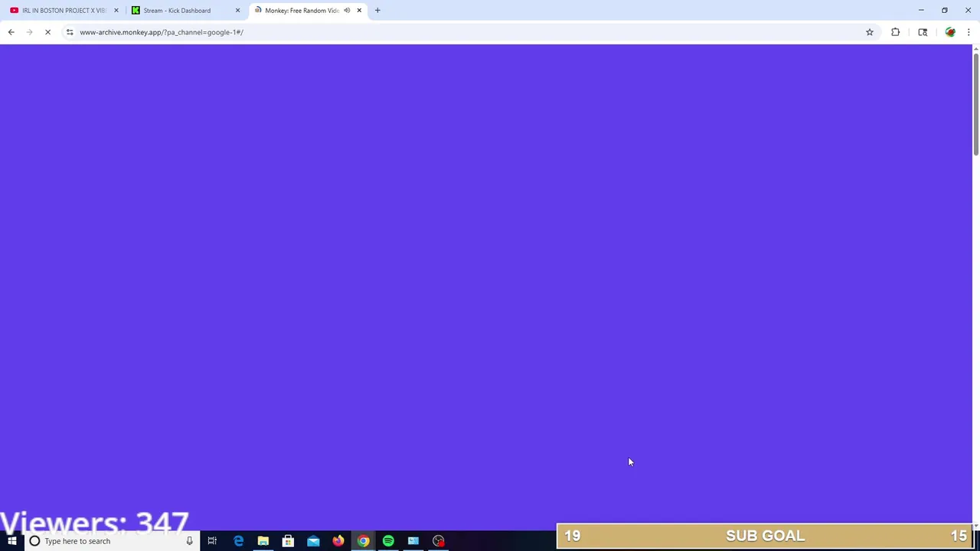Open Spotify from the taskbar
The width and height of the screenshot is (980, 551).
pos(388,541)
